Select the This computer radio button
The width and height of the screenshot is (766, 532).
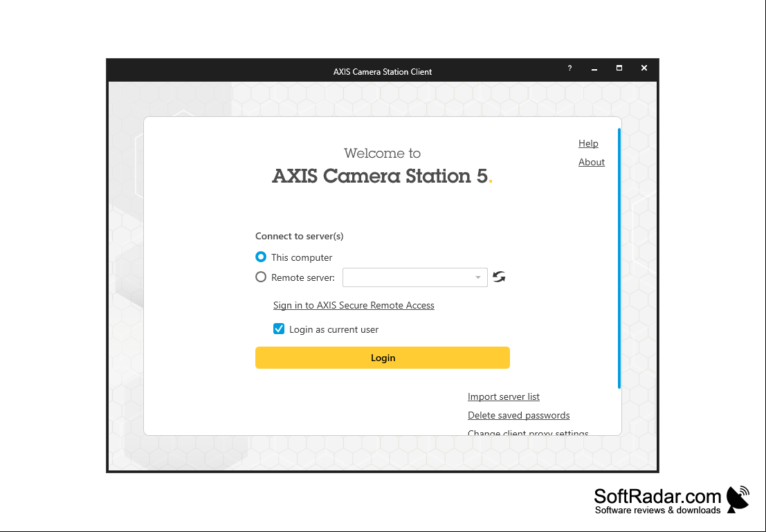click(x=261, y=257)
